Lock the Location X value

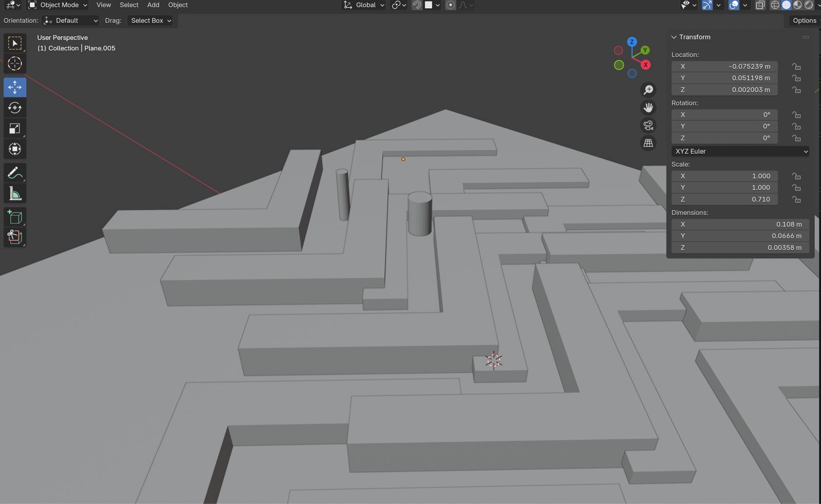click(796, 67)
